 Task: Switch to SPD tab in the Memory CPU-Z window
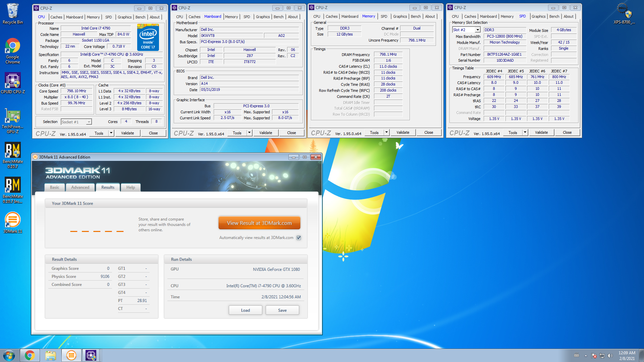(384, 16)
